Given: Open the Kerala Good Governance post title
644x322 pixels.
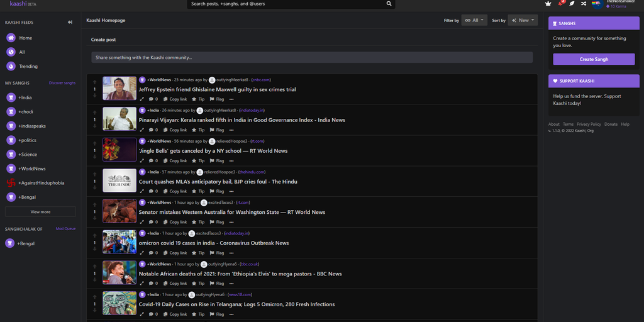Looking at the screenshot, I should point(242,120).
